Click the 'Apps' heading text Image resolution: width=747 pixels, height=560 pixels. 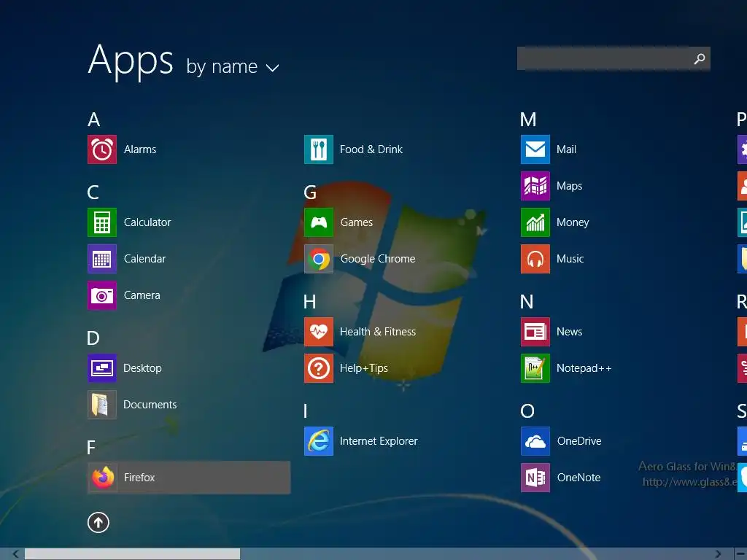click(x=131, y=61)
